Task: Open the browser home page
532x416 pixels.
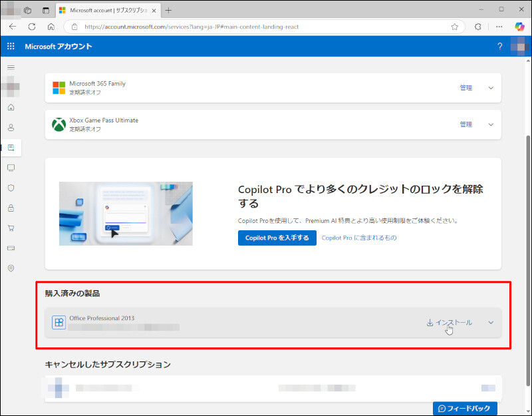Action: coord(51,27)
